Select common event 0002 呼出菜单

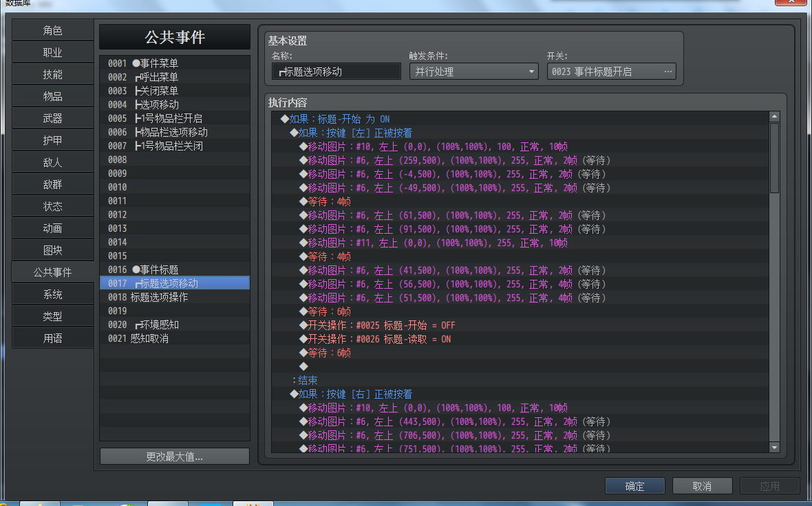175,77
